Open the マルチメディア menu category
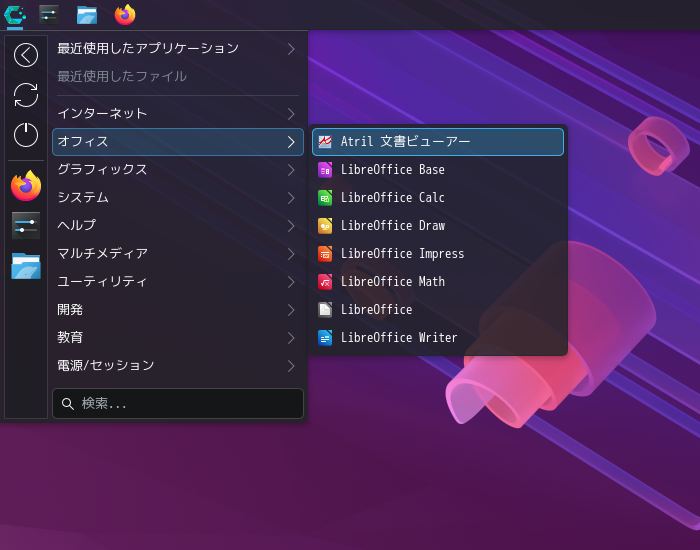700x550 pixels. click(x=178, y=254)
